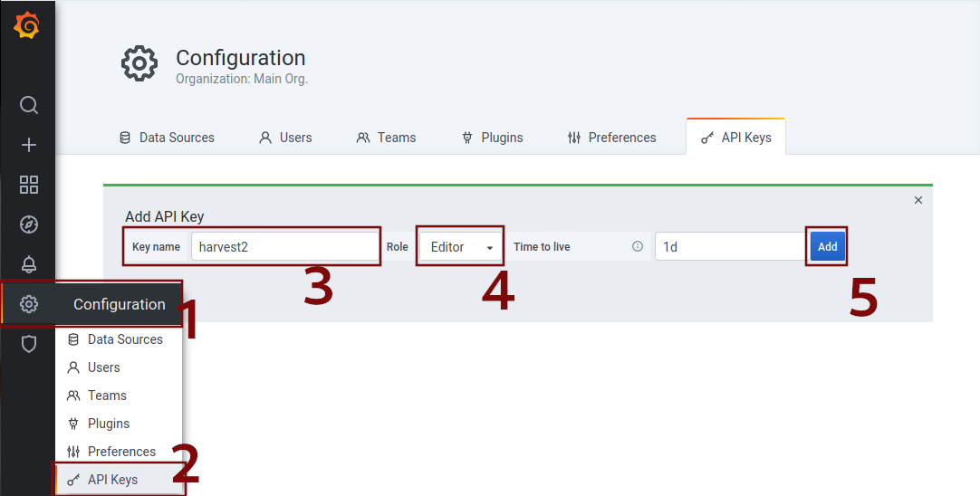This screenshot has width=980, height=496.
Task: Click the Time to live info icon
Action: [x=638, y=246]
